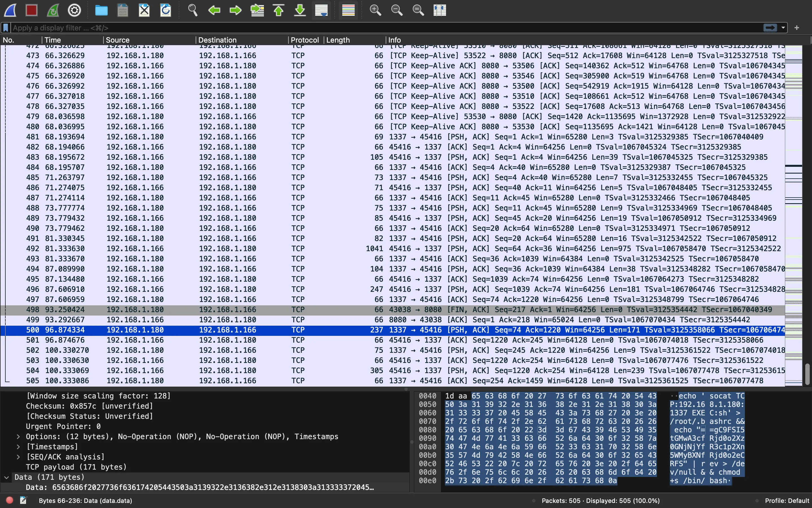Image resolution: width=812 pixels, height=508 pixels.
Task: Save this capture file icon
Action: tap(123, 10)
